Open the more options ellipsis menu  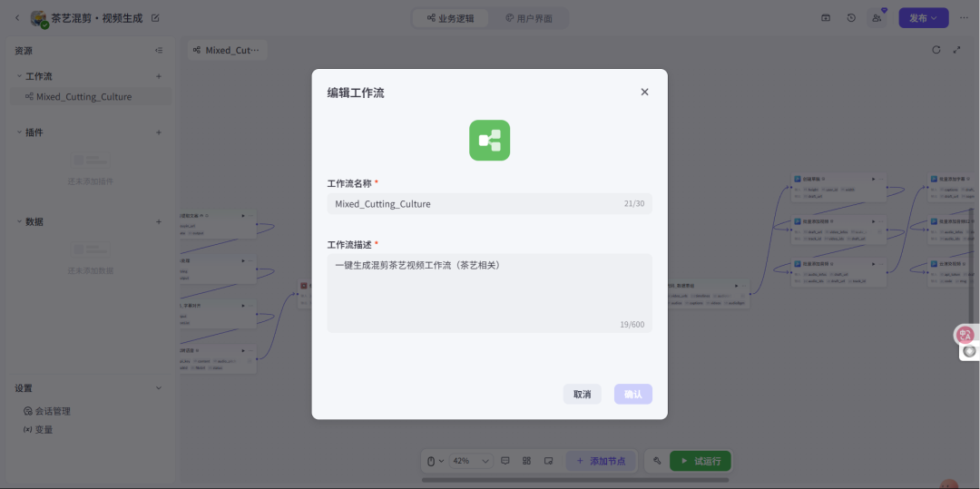pos(964,18)
